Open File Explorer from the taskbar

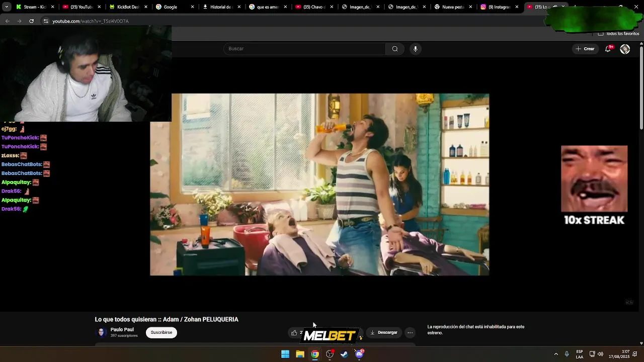coord(300,354)
